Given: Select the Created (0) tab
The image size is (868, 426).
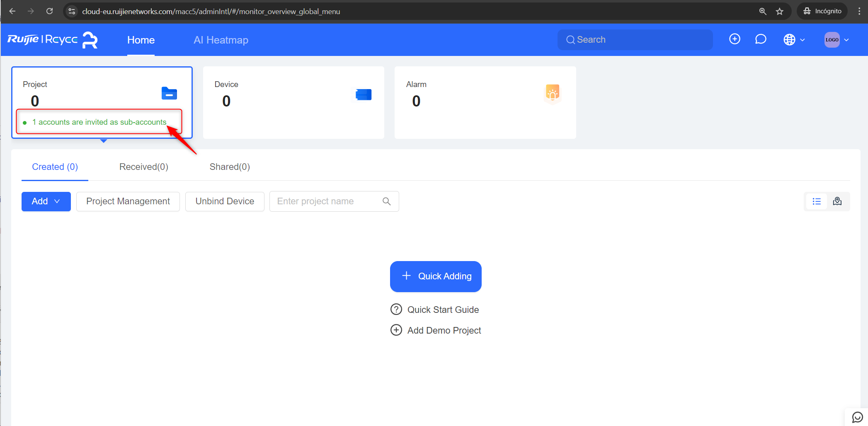Looking at the screenshot, I should tap(55, 167).
